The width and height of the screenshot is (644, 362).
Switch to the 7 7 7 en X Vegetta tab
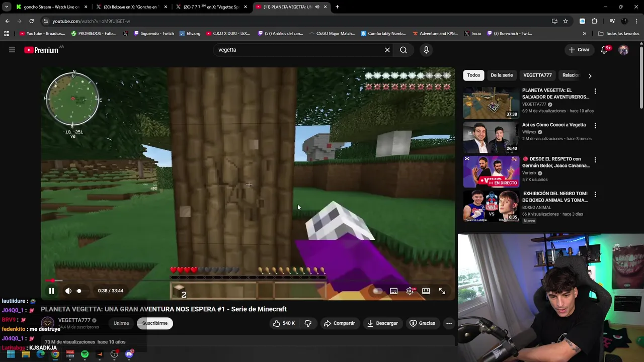212,7
